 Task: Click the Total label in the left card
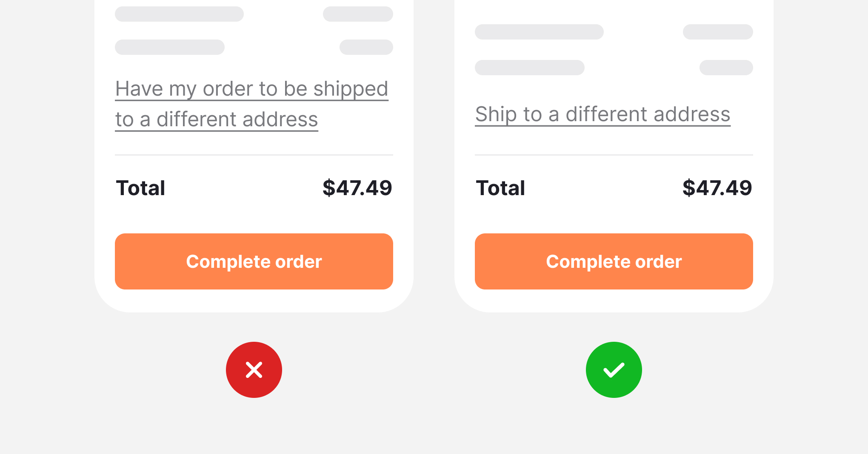[140, 188]
